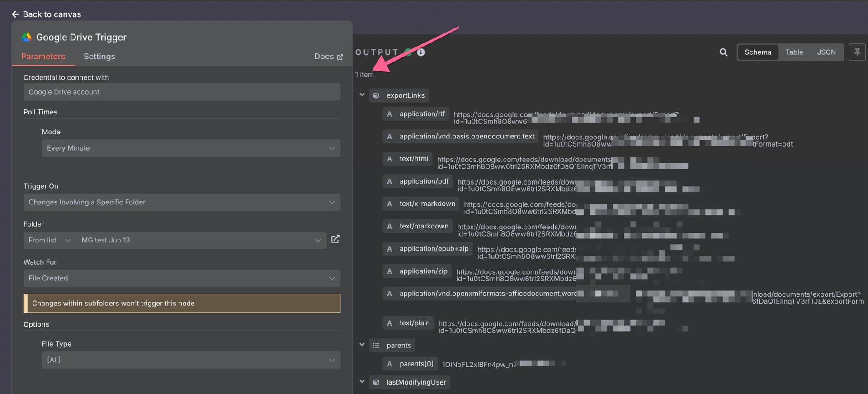Click string type icon beside parents[0]
Image resolution: width=868 pixels, height=394 pixels.
click(389, 364)
